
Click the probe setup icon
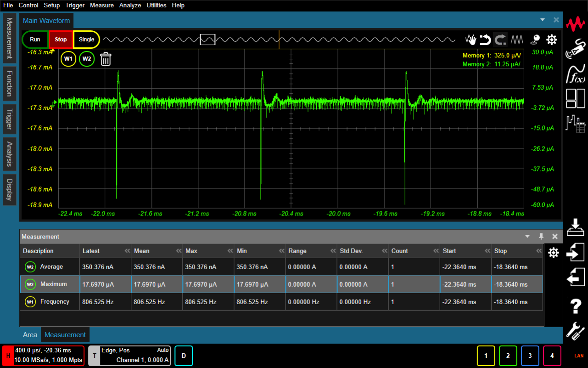pyautogui.click(x=576, y=49)
